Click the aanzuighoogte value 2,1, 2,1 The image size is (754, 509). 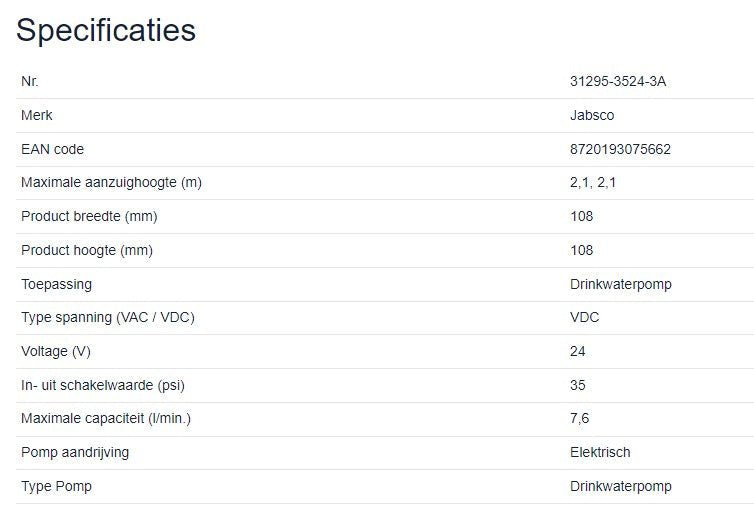coord(593,183)
